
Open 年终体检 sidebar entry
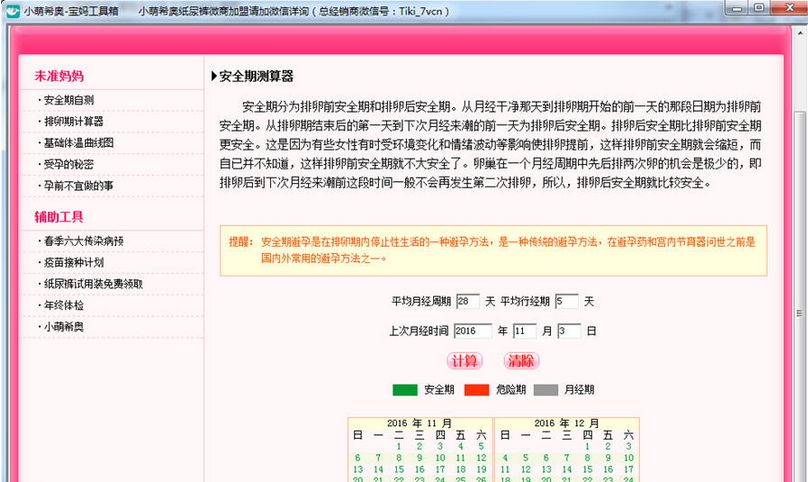tap(64, 306)
